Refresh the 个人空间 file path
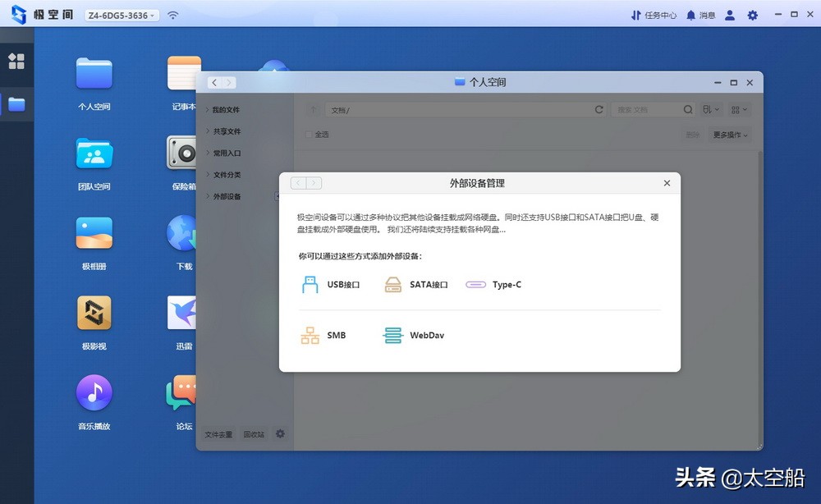 [x=599, y=109]
